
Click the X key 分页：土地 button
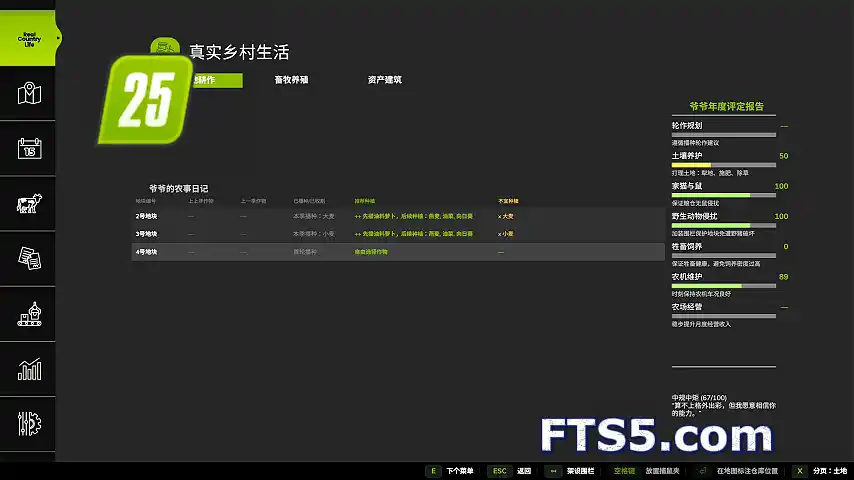(819, 471)
